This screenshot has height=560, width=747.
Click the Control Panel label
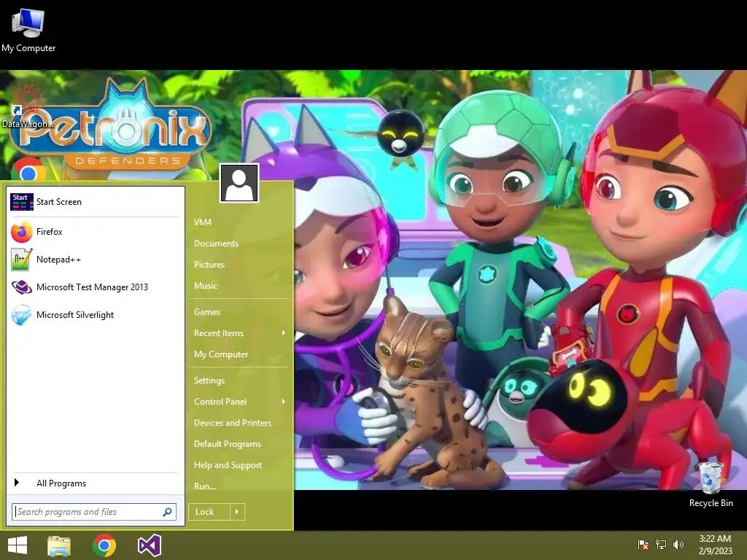tap(220, 402)
